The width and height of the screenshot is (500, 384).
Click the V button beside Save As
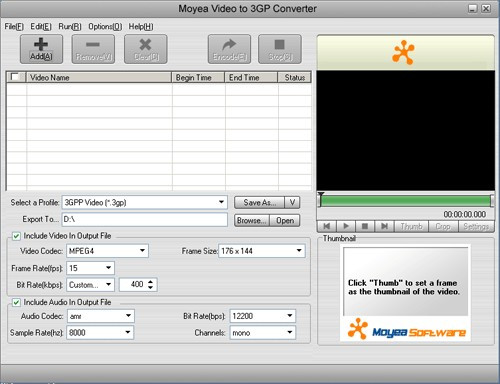click(292, 202)
